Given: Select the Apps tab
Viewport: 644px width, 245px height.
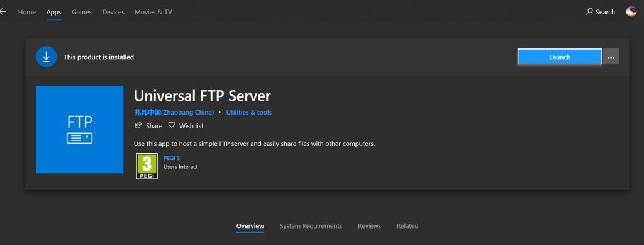Looking at the screenshot, I should point(54,12).
